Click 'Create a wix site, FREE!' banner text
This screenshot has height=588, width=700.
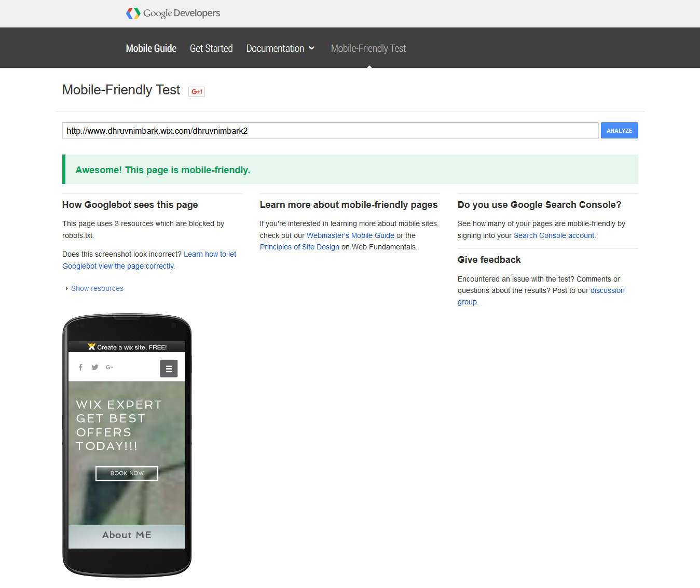[132, 347]
